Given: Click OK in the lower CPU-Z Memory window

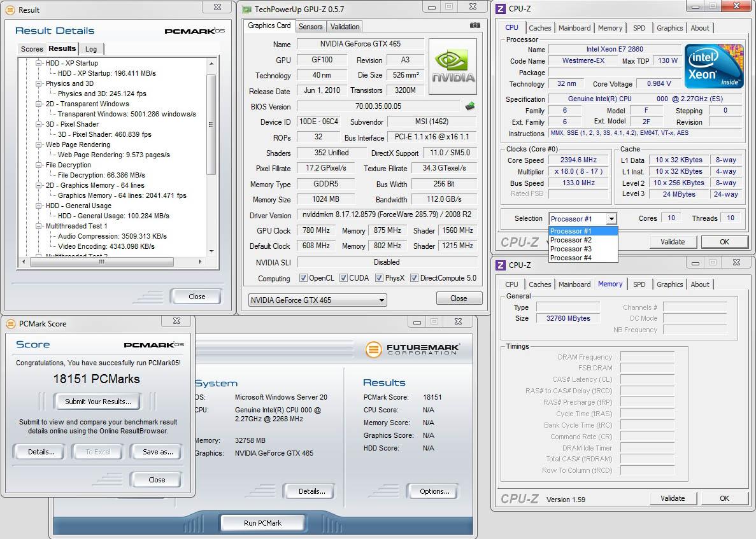Looking at the screenshot, I should tap(724, 498).
